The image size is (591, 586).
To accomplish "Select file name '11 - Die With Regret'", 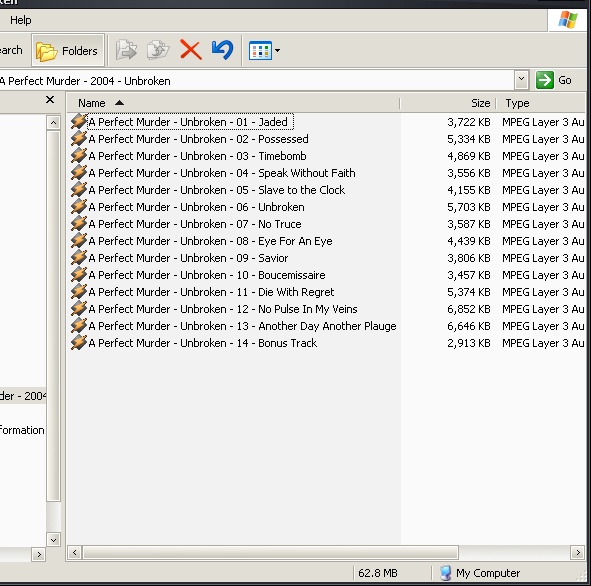I will click(211, 292).
